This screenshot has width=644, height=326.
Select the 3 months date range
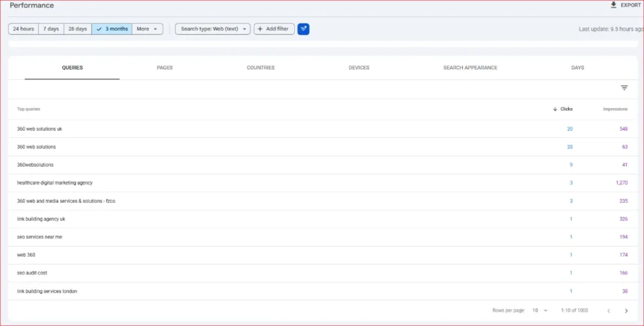pos(112,29)
